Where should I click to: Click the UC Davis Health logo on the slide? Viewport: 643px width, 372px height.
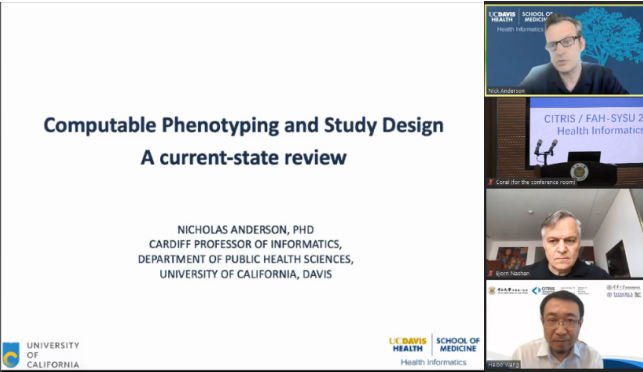(x=408, y=345)
